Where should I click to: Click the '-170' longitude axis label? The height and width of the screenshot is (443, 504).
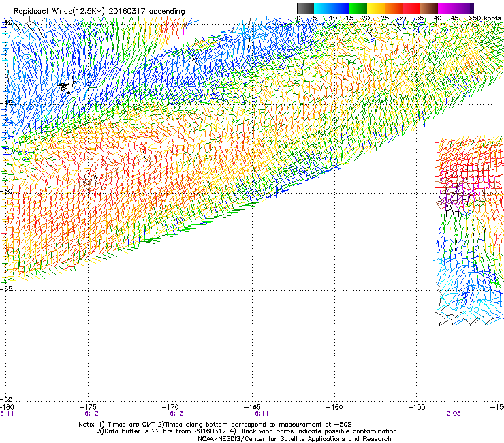tap(171, 407)
